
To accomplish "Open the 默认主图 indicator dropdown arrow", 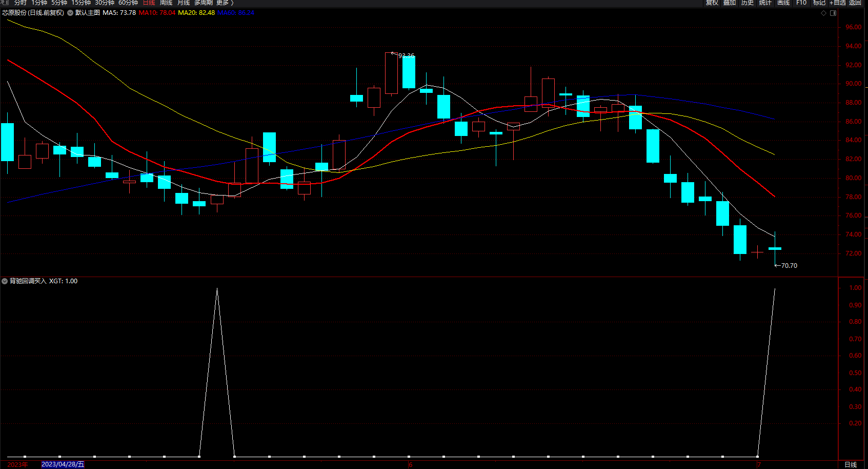I will (x=70, y=13).
